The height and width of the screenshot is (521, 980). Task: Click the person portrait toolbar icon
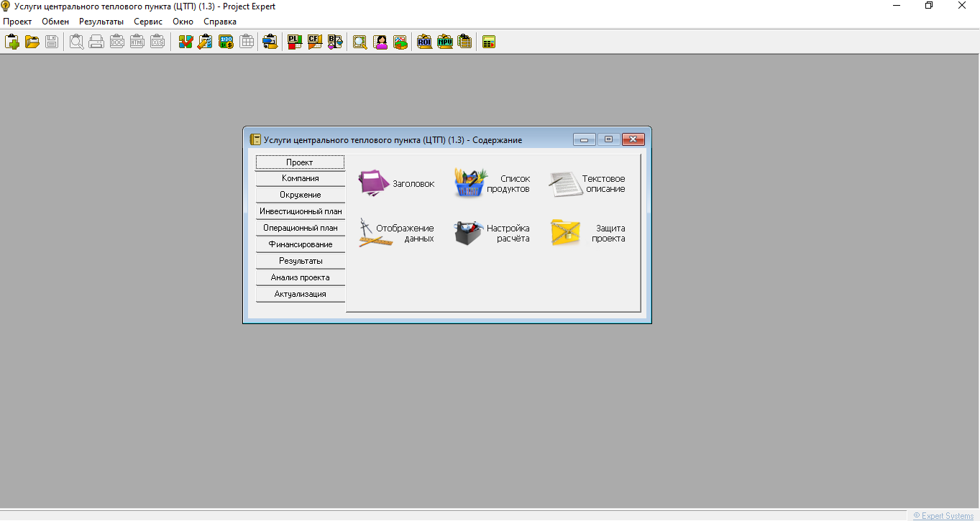(x=380, y=42)
